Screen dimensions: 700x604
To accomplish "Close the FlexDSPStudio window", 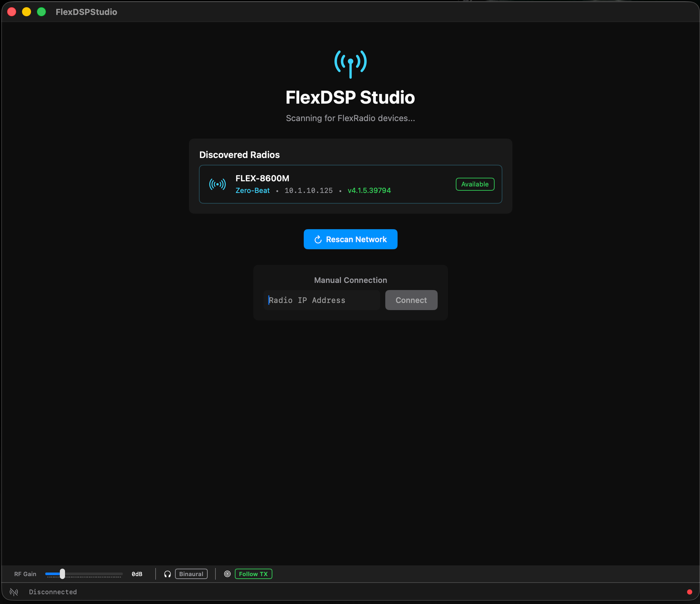I will click(12, 12).
